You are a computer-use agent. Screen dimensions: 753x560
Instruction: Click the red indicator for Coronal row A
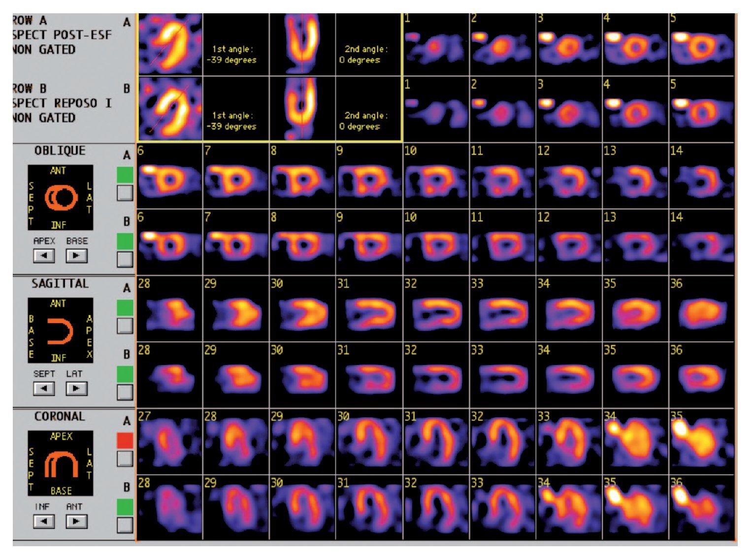125,440
